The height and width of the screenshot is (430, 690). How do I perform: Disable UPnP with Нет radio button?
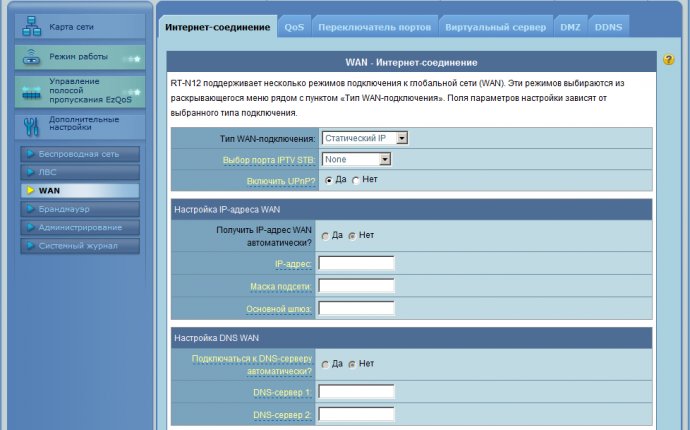356,180
